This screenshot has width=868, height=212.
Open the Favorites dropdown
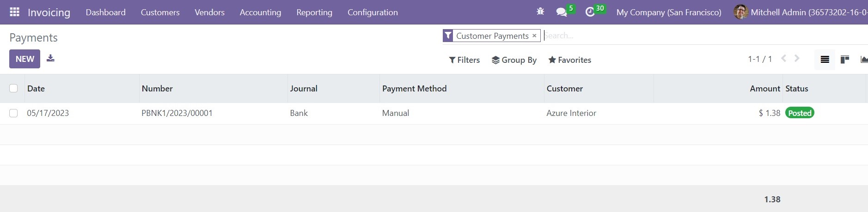pos(569,60)
